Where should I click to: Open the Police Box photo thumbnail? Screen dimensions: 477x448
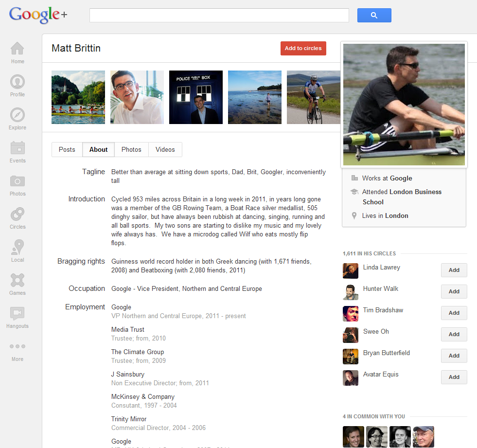point(196,97)
